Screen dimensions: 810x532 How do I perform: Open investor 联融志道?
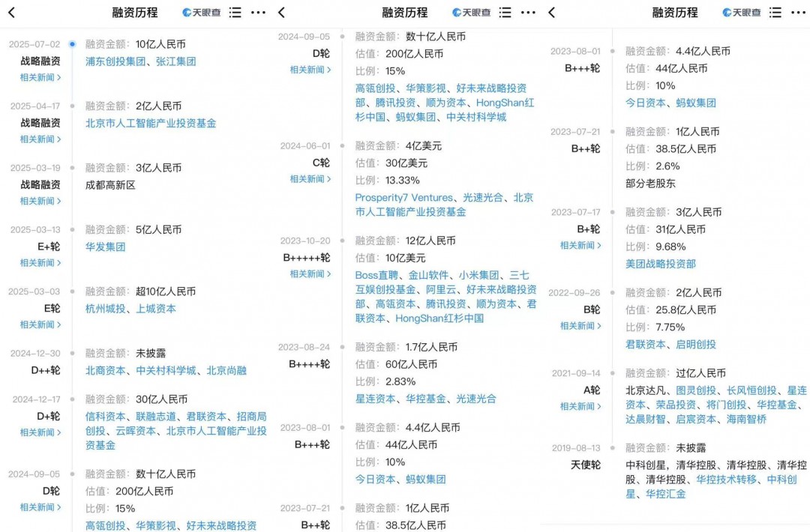[155, 417]
